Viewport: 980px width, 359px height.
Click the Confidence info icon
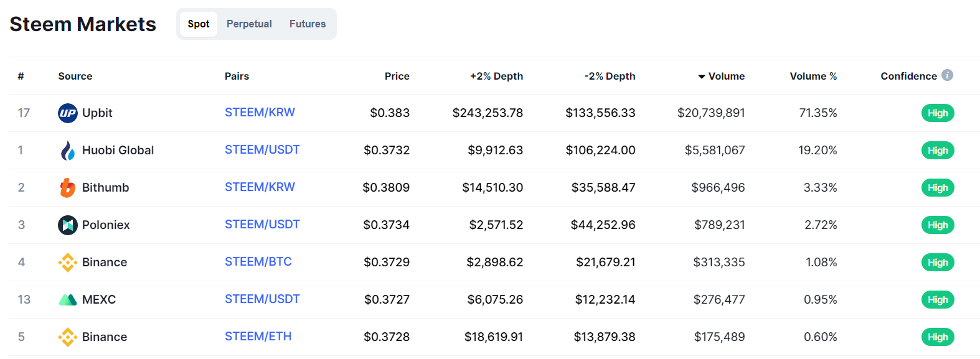[948, 75]
